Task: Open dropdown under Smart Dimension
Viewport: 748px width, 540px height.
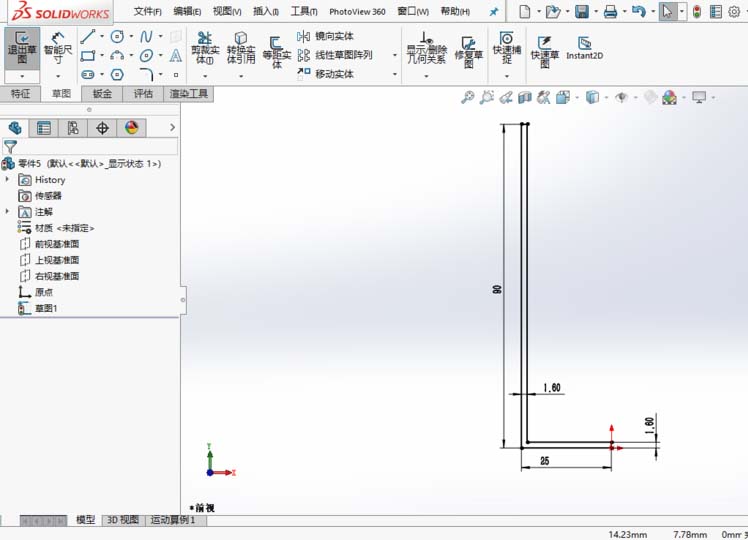Action: 58,76
